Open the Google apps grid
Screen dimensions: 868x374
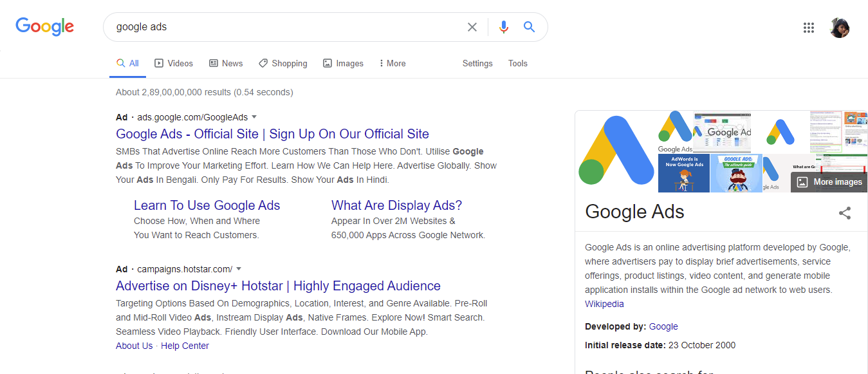(809, 28)
